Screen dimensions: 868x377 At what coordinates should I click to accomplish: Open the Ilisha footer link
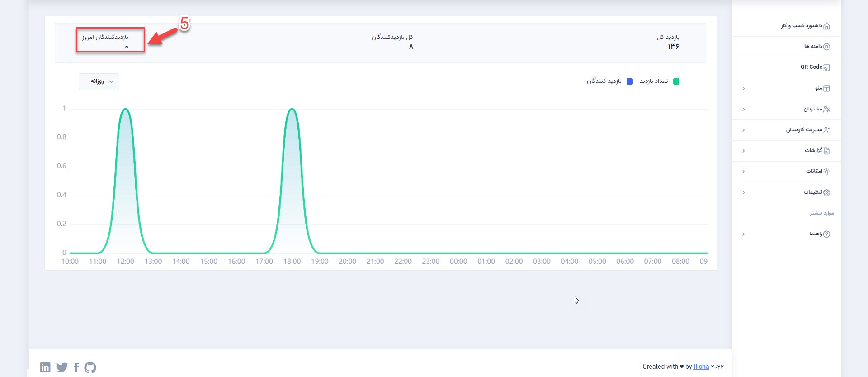[701, 367]
